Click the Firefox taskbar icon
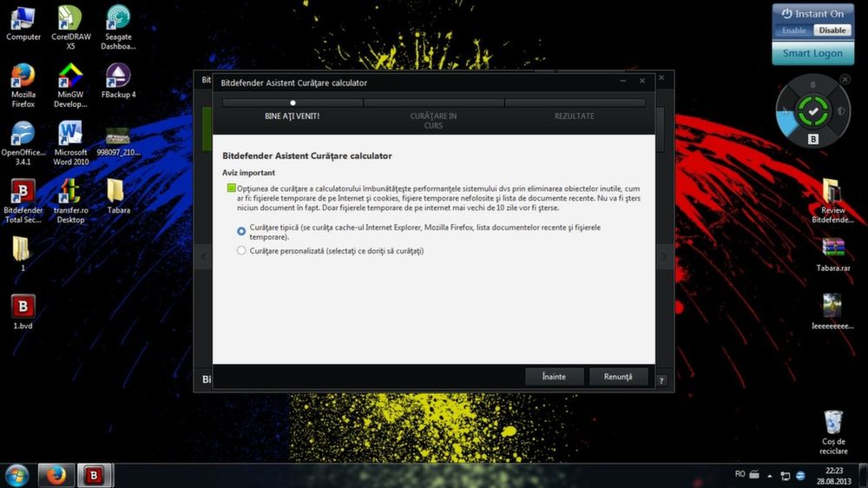868x488 pixels. click(56, 475)
